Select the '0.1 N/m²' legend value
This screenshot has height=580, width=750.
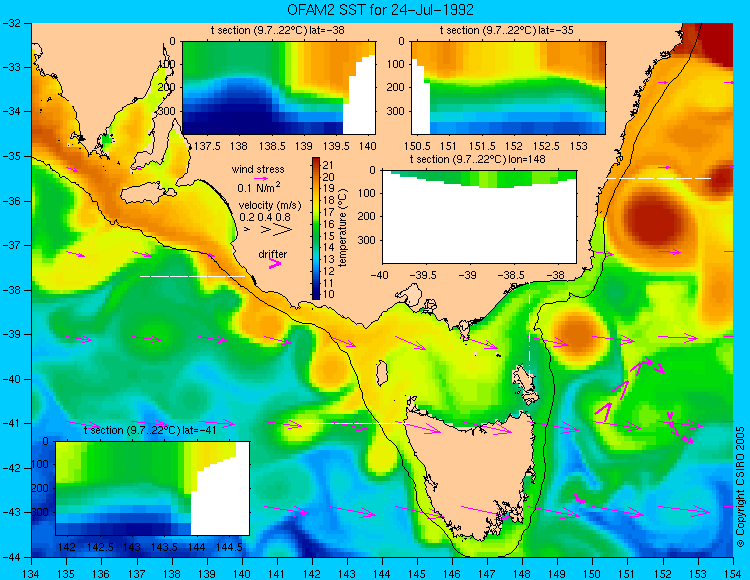(259, 187)
